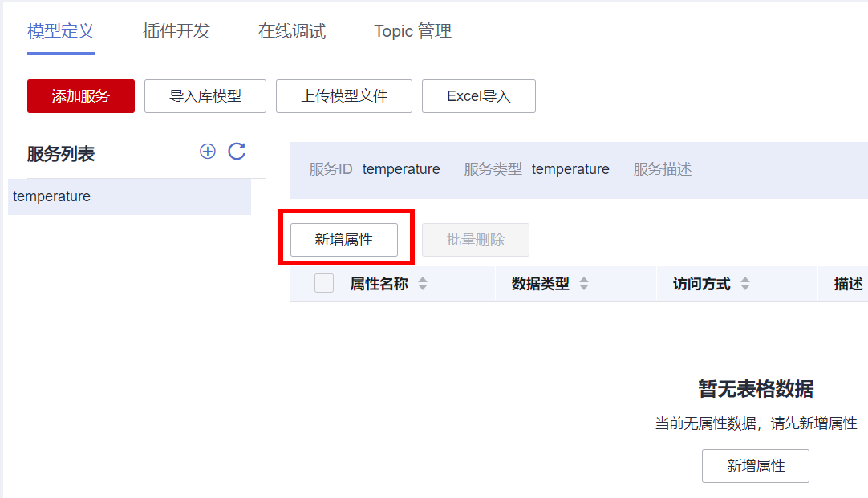868x498 pixels.
Task: Open Topic 管理 tab
Action: click(x=412, y=31)
